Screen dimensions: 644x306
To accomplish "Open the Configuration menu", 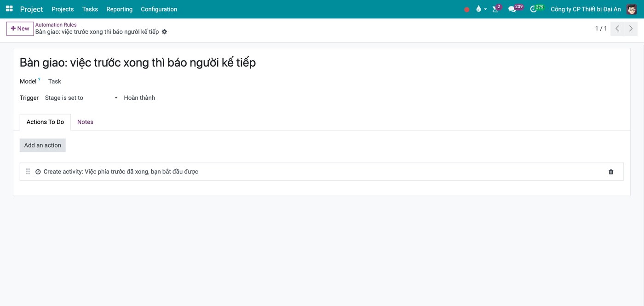I will [x=159, y=9].
